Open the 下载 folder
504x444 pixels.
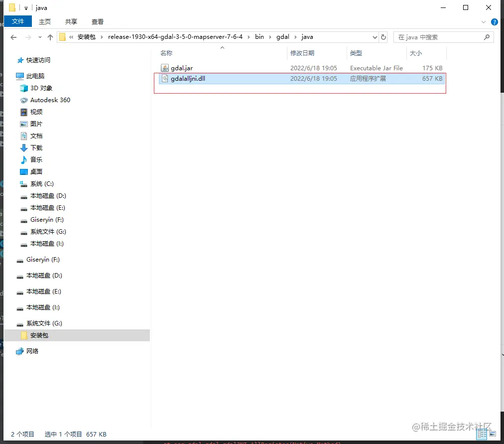(36, 148)
